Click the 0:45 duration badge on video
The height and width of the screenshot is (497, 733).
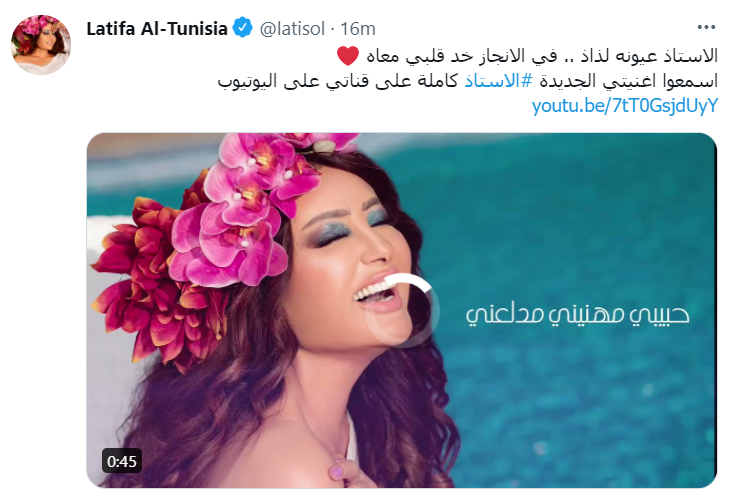click(122, 461)
